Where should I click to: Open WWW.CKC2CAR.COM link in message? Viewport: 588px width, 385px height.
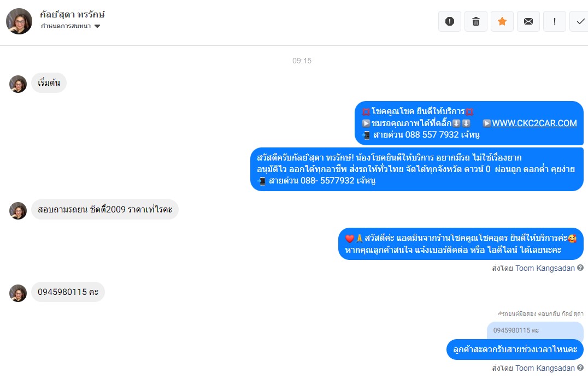point(534,123)
